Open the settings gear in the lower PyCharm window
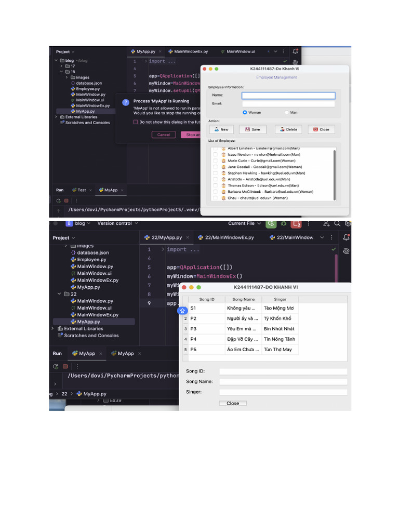Screen dimensions: 399x532 (x=348, y=223)
